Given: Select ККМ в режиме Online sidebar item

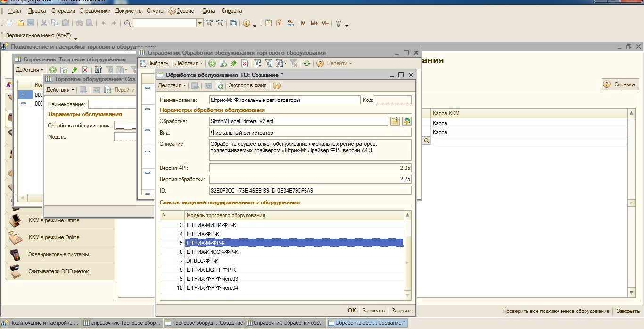Looking at the screenshot, I should point(60,237).
